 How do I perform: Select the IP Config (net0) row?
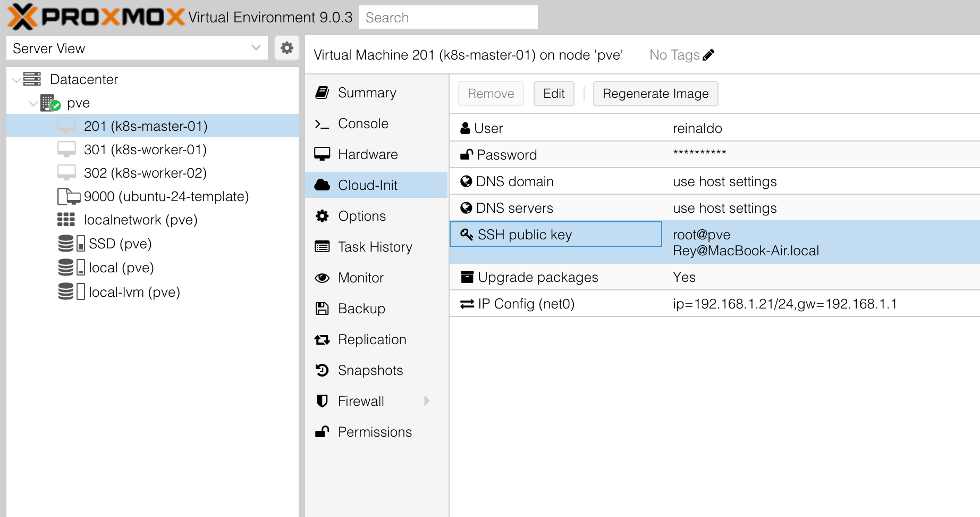(x=714, y=304)
